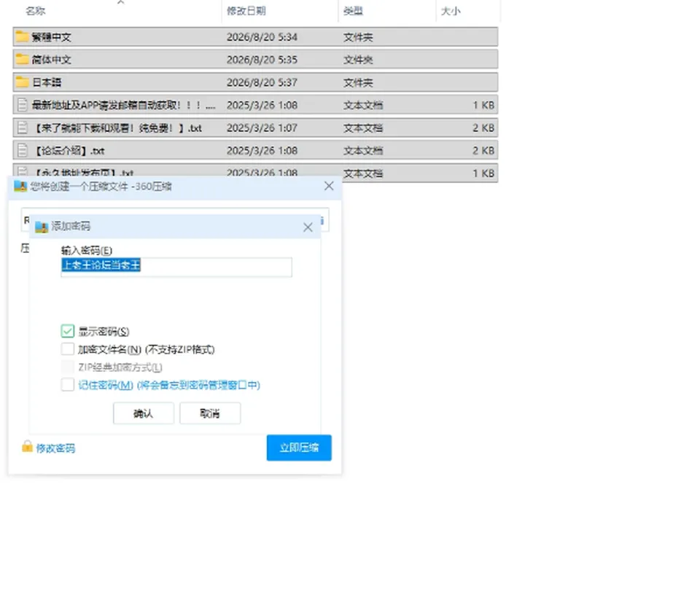Open the 修改密码 link
Image resolution: width=700 pixels, height=608 pixels.
(x=55, y=448)
